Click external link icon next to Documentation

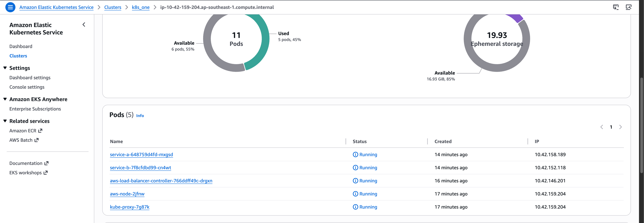46,163
